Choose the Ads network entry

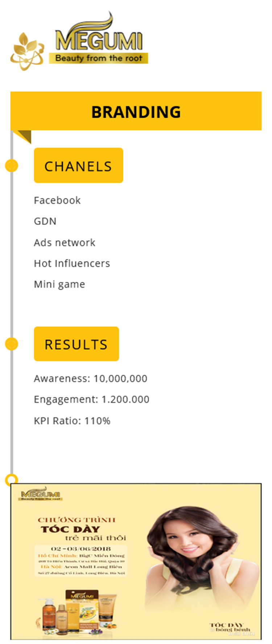click(x=65, y=242)
